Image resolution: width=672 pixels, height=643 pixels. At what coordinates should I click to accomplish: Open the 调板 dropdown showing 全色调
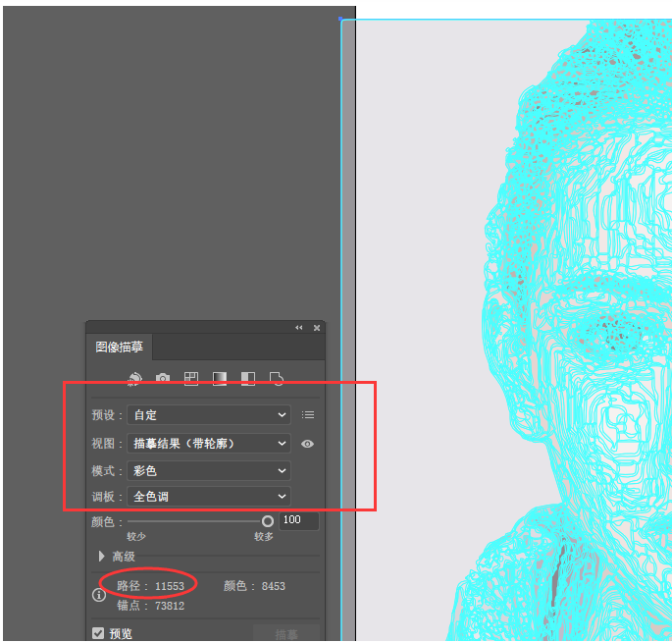209,497
